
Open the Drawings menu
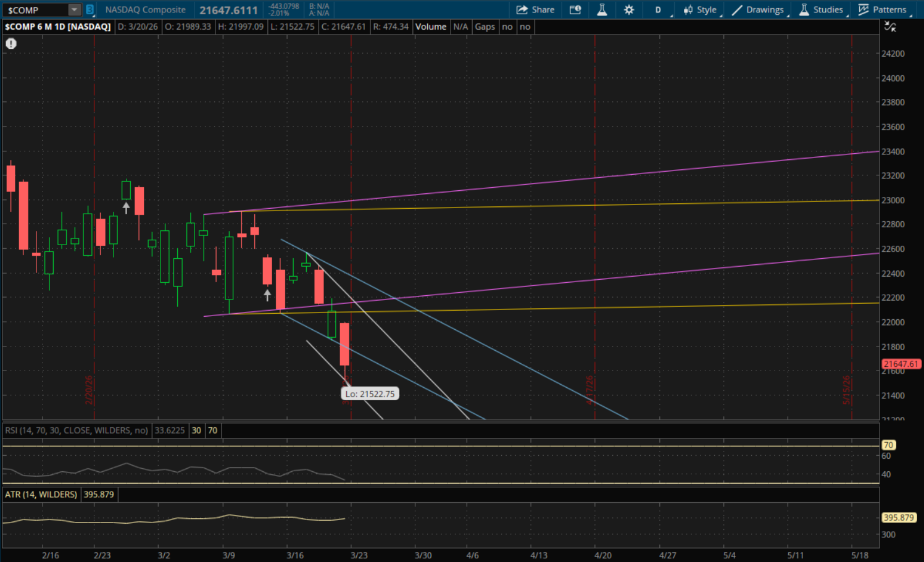pos(758,10)
